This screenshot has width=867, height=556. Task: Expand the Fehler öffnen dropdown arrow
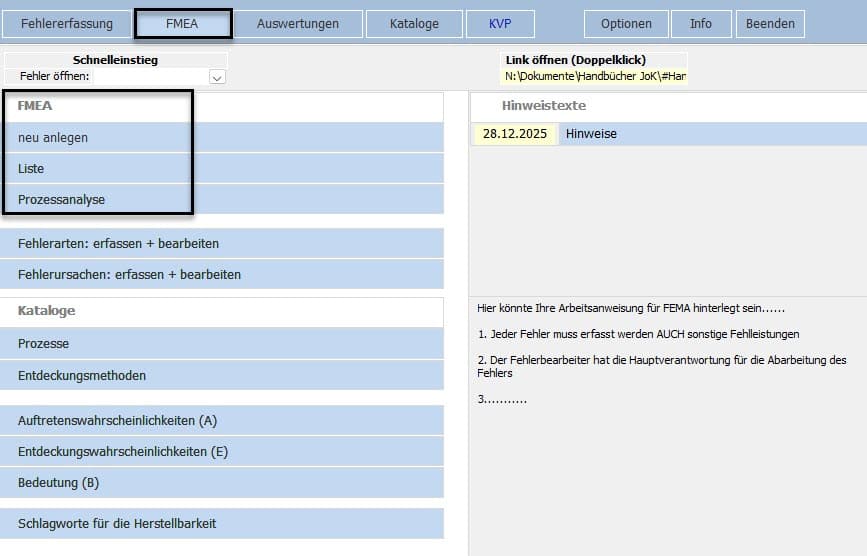tap(217, 77)
